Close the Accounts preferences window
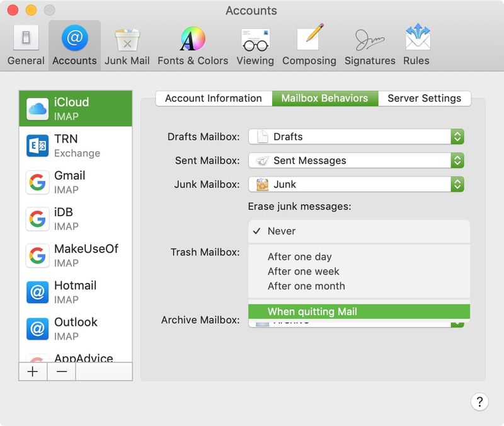 point(13,10)
